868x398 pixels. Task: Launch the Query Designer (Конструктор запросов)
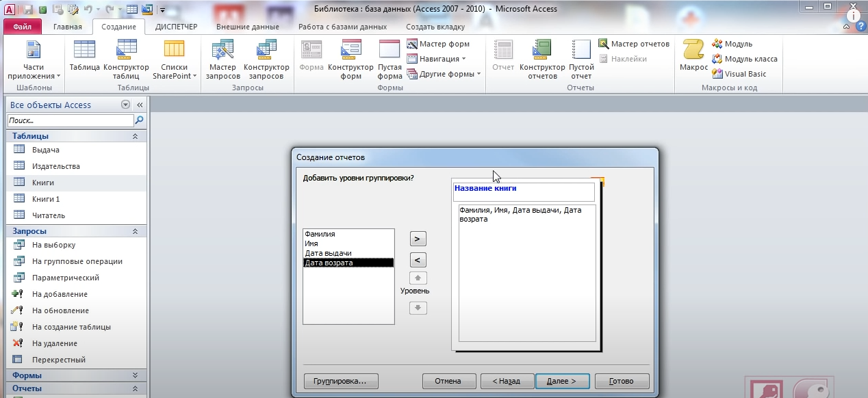[266, 57]
